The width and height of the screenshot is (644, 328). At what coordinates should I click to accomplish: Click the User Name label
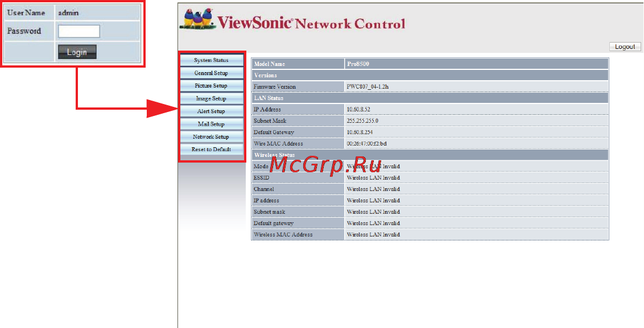pos(26,13)
